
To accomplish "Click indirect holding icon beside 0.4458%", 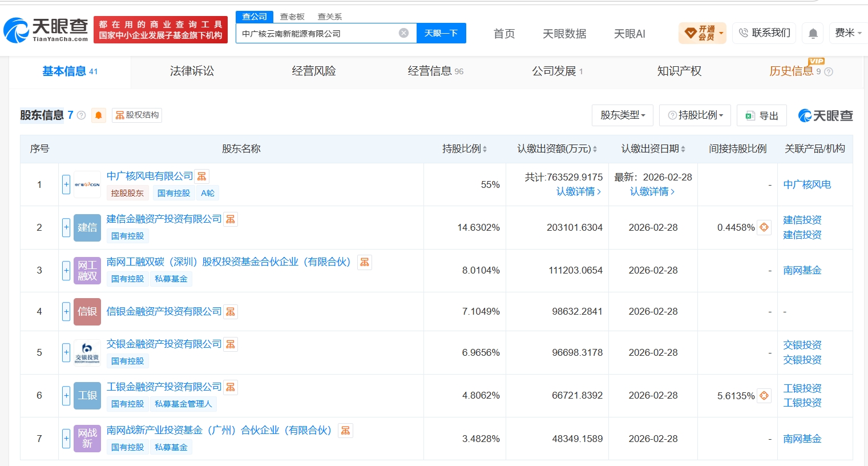I will [x=764, y=227].
